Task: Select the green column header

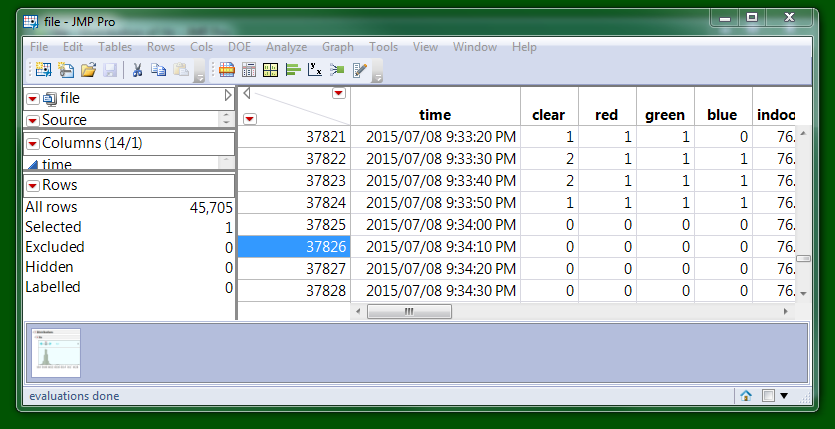Action: (x=665, y=106)
